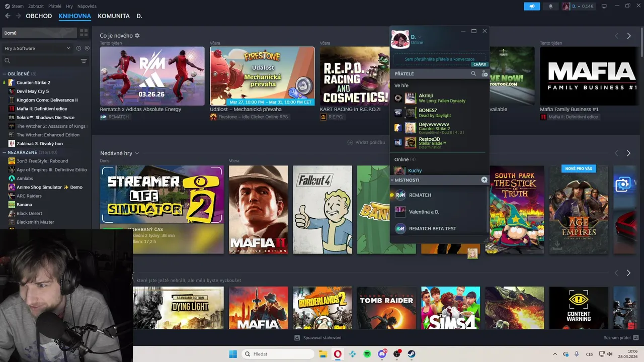Toggle ready-to-play filter icon
The width and height of the screenshot is (644, 362).
(x=87, y=48)
